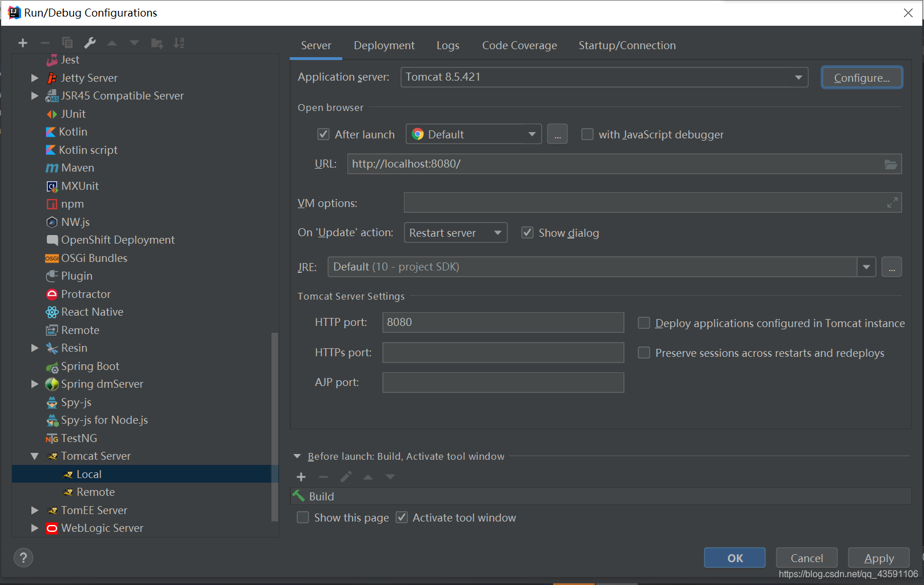
Task: Expand Spring dmServer tree node
Action: click(35, 384)
